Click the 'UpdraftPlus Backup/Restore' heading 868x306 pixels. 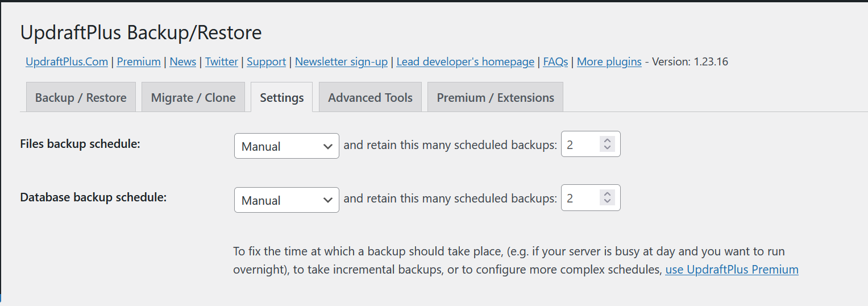click(141, 32)
